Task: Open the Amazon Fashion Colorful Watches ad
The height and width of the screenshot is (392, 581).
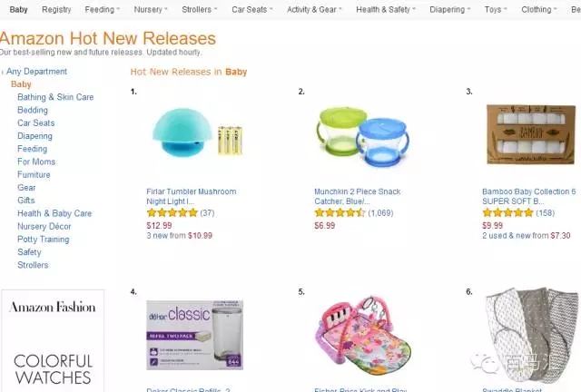Action: pos(53,340)
